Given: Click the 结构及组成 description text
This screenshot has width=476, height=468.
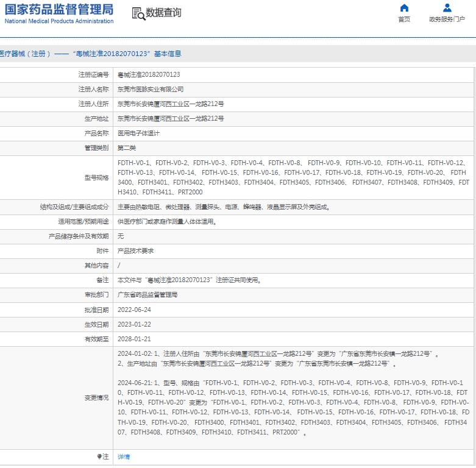Looking at the screenshot, I should pyautogui.click(x=224, y=207).
